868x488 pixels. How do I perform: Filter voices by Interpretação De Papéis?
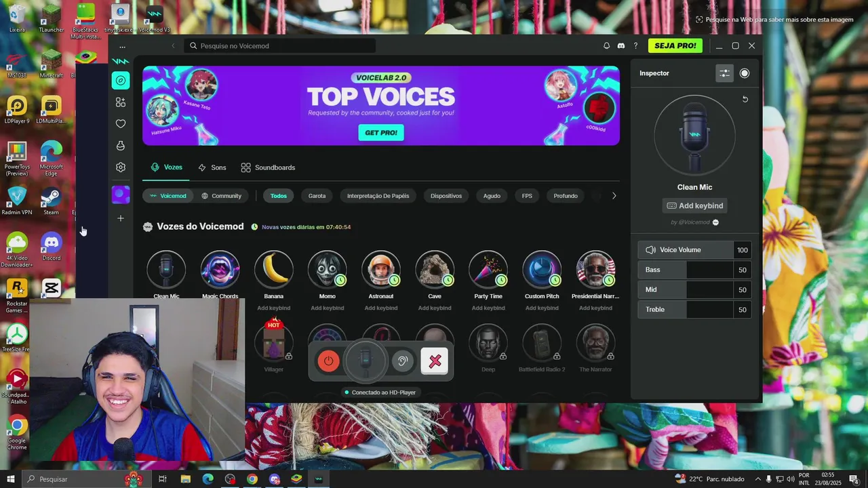click(x=378, y=196)
